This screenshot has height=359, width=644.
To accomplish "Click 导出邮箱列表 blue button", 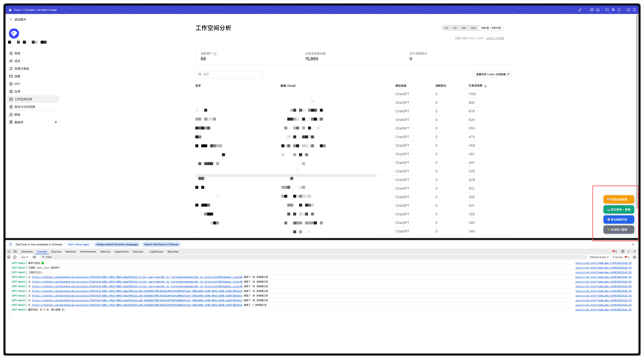I will [619, 220].
